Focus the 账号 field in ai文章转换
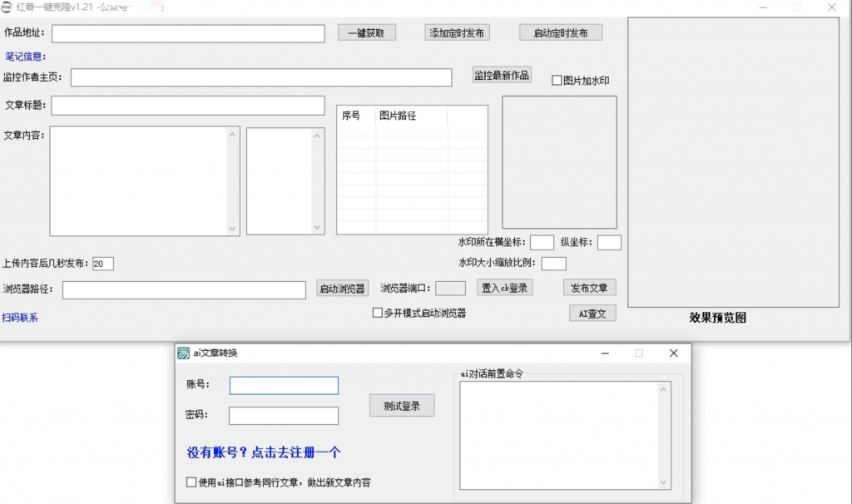The width and height of the screenshot is (852, 504). 284,386
